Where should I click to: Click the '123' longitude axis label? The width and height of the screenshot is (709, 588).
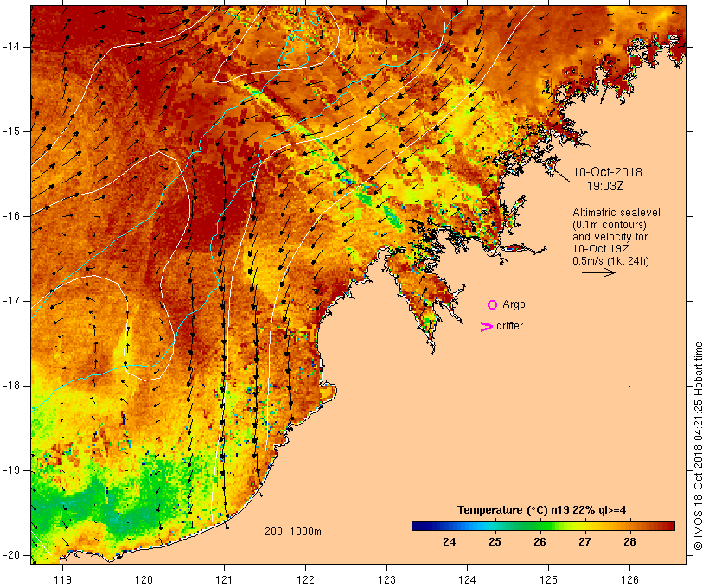tap(386, 580)
